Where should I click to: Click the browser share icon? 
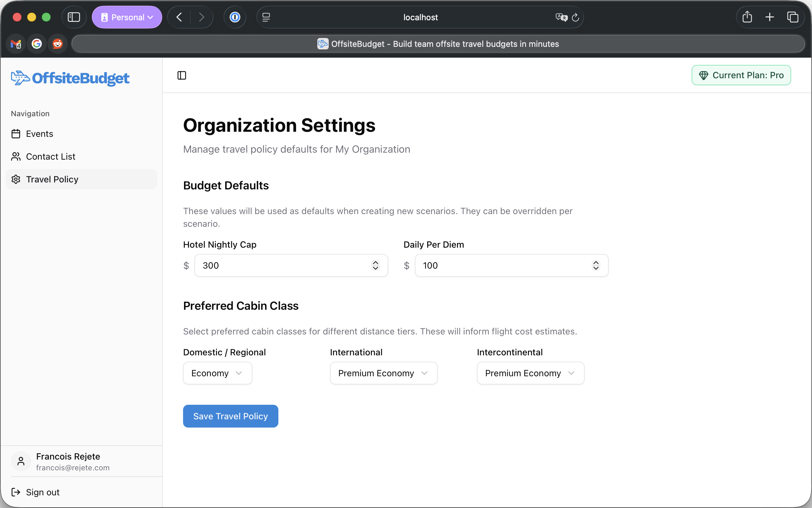[747, 17]
